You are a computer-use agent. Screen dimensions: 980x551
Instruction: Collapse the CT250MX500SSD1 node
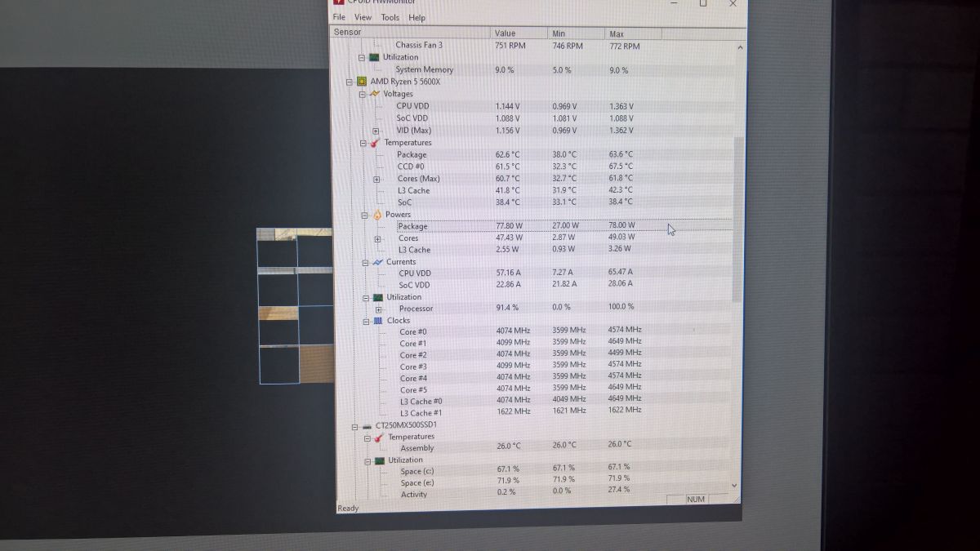(355, 426)
